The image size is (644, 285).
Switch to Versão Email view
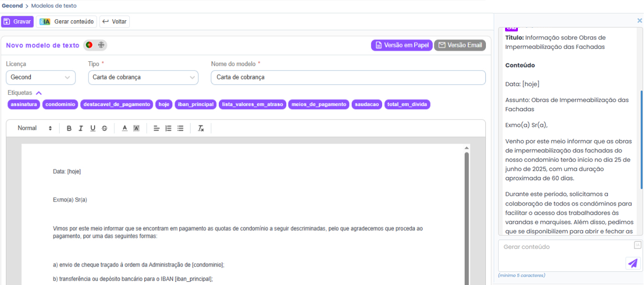tap(460, 45)
